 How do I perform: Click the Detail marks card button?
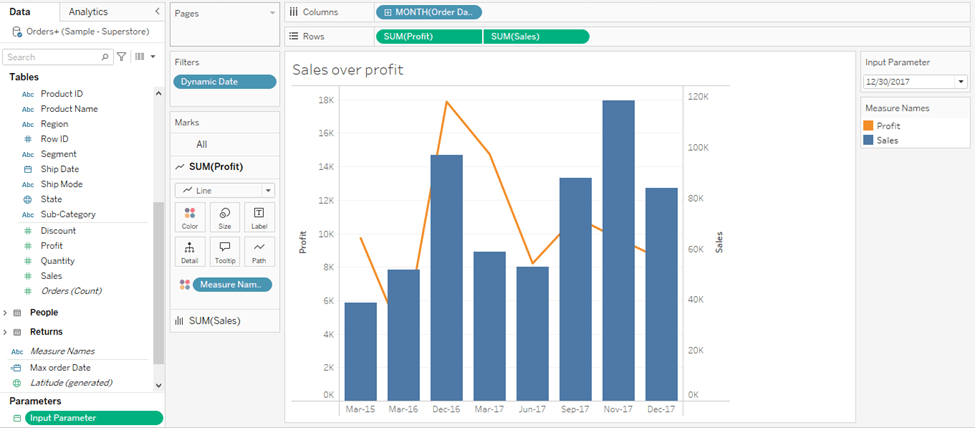[190, 251]
